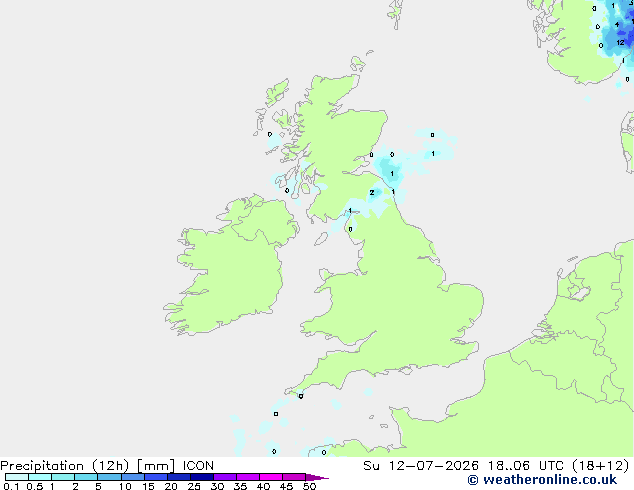634x490 pixels.
Task: Click legend scale number '25'
Action: click(x=194, y=486)
